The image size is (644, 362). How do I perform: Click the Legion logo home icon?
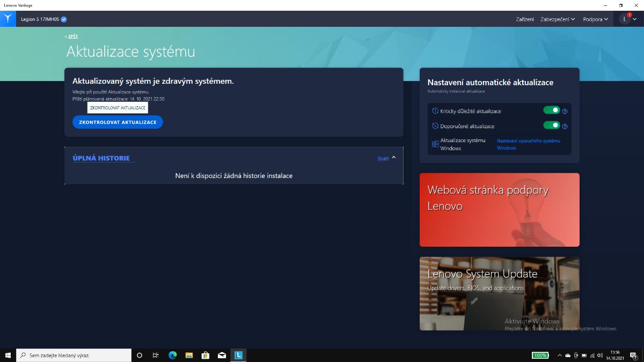pyautogui.click(x=8, y=19)
